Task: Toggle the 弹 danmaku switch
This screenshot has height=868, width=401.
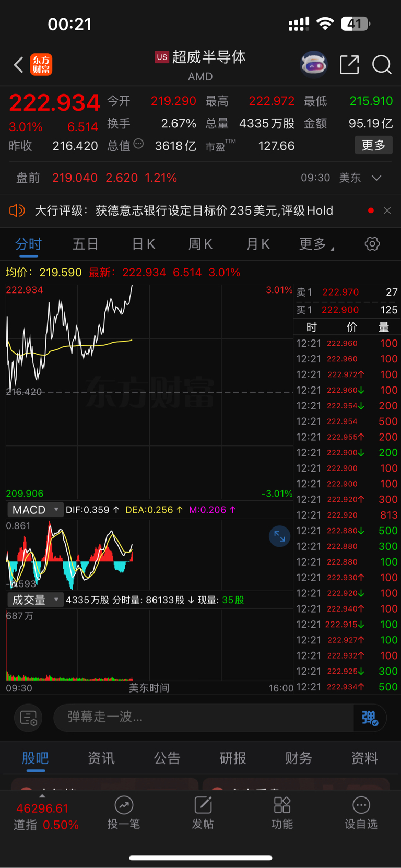Action: pyautogui.click(x=370, y=718)
